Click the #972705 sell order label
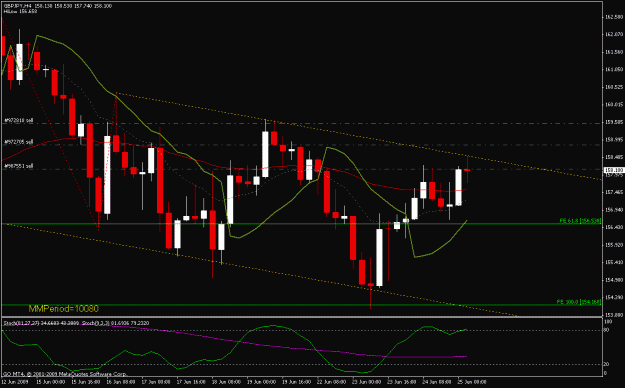The image size is (625, 388). point(19,142)
